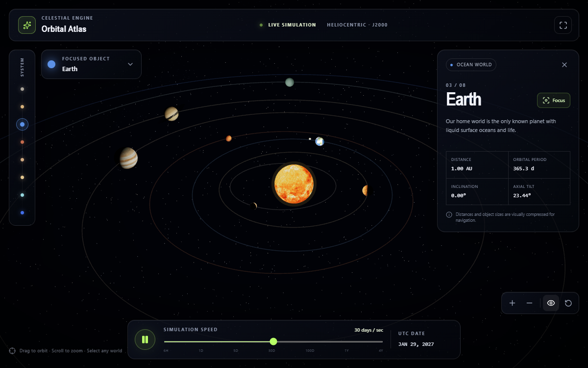Viewport: 588px width, 368px height.
Task: Open the Focused Object dropdown chevron
Action: (x=130, y=64)
